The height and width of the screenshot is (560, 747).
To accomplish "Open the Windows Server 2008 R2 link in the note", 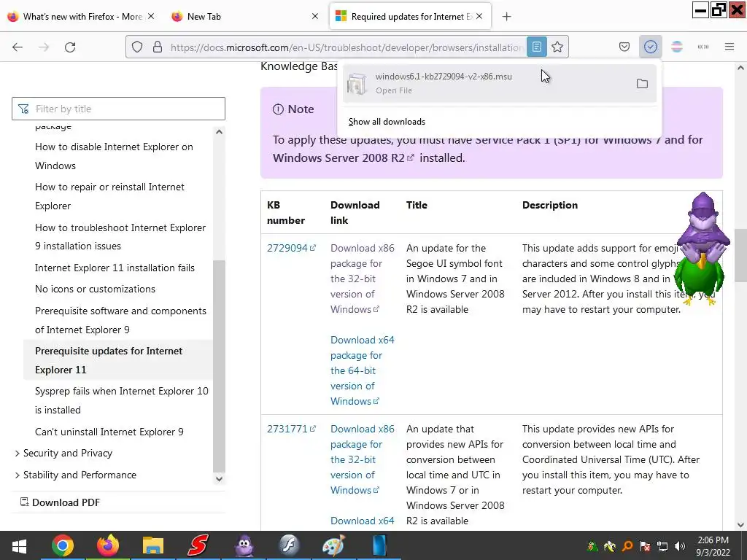I will coord(343,158).
